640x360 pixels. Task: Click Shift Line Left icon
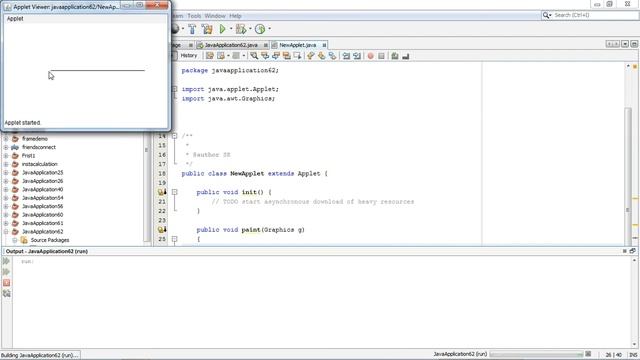(346, 56)
